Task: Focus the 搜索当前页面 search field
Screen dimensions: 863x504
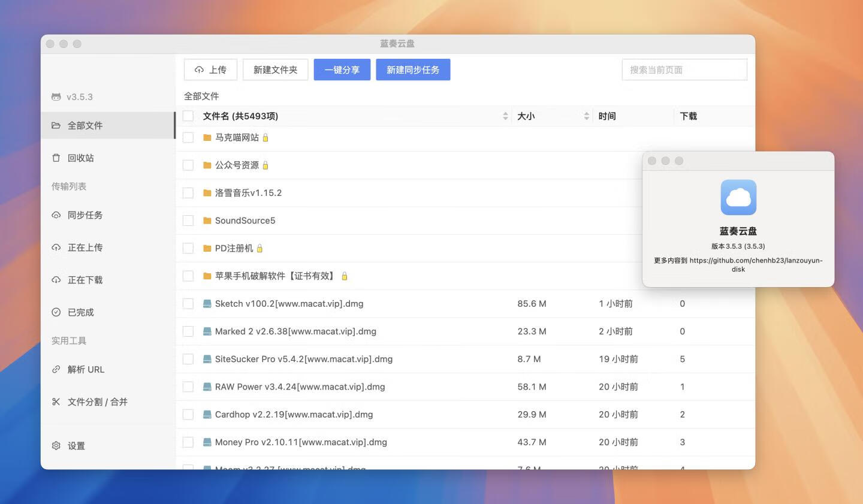Action: [x=684, y=70]
